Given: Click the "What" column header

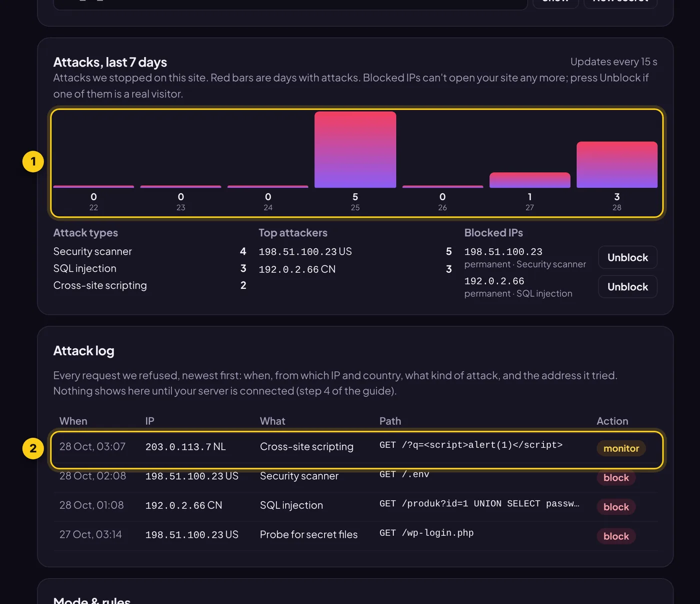Looking at the screenshot, I should point(272,421).
